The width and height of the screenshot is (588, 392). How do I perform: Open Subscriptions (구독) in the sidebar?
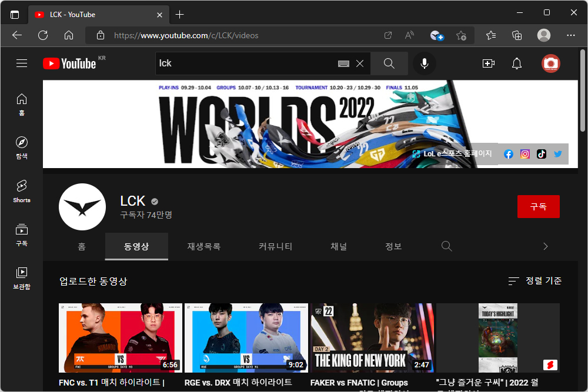[x=22, y=234]
